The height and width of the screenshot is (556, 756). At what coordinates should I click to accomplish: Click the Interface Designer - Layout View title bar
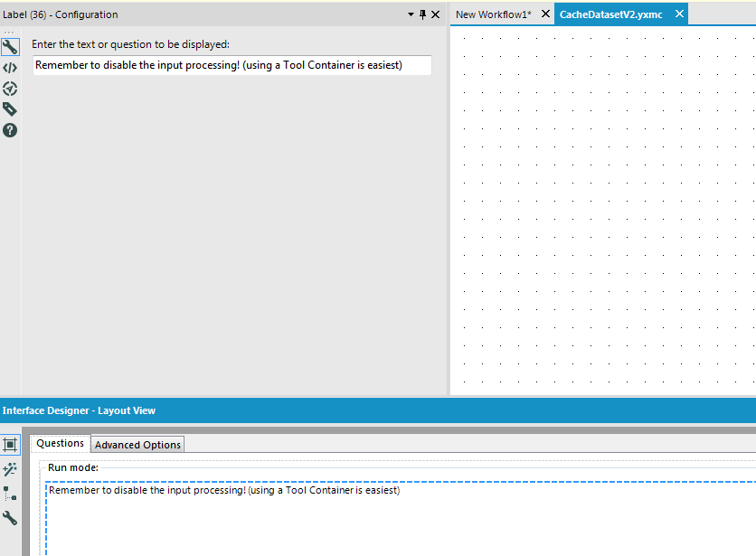point(378,410)
